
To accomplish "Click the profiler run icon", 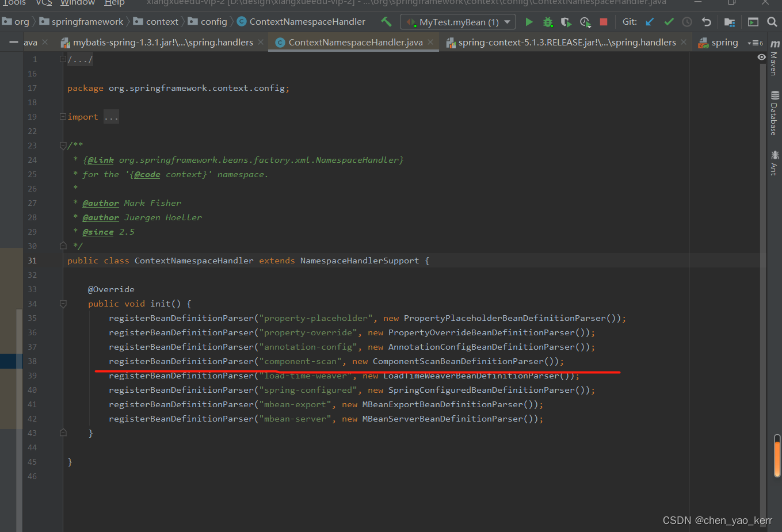I will 585,22.
